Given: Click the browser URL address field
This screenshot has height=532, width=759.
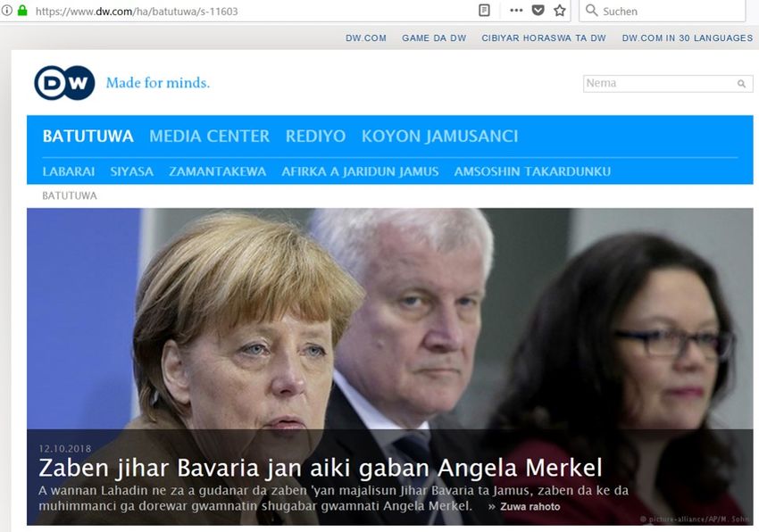Looking at the screenshot, I should coord(250,12).
